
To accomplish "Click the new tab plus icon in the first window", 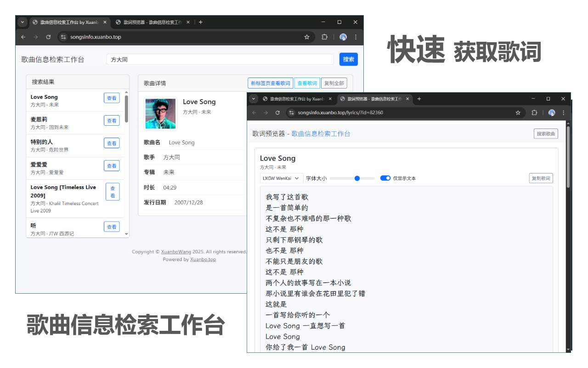I will [x=200, y=22].
